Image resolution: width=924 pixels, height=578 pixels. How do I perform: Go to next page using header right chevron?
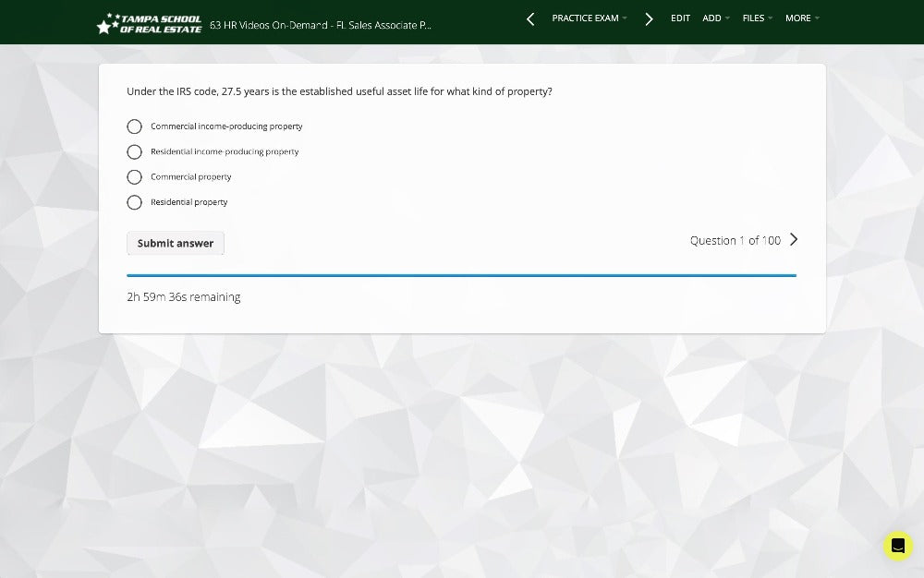click(649, 18)
